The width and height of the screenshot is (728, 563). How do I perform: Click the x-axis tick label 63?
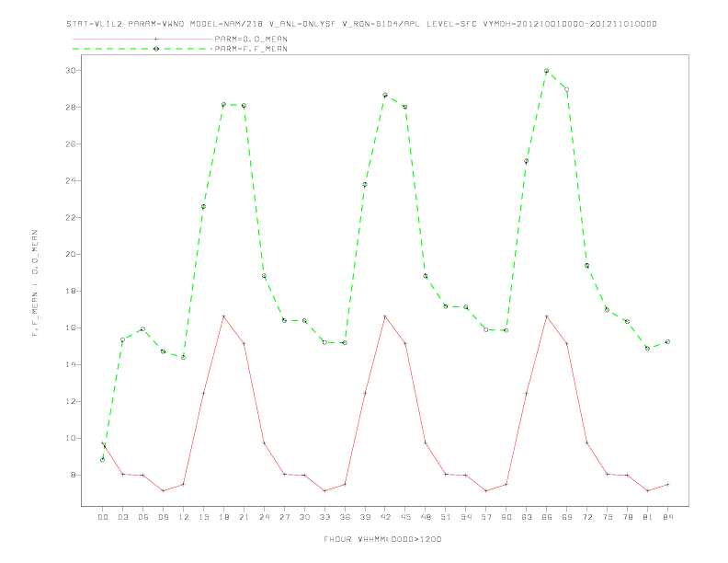point(527,517)
